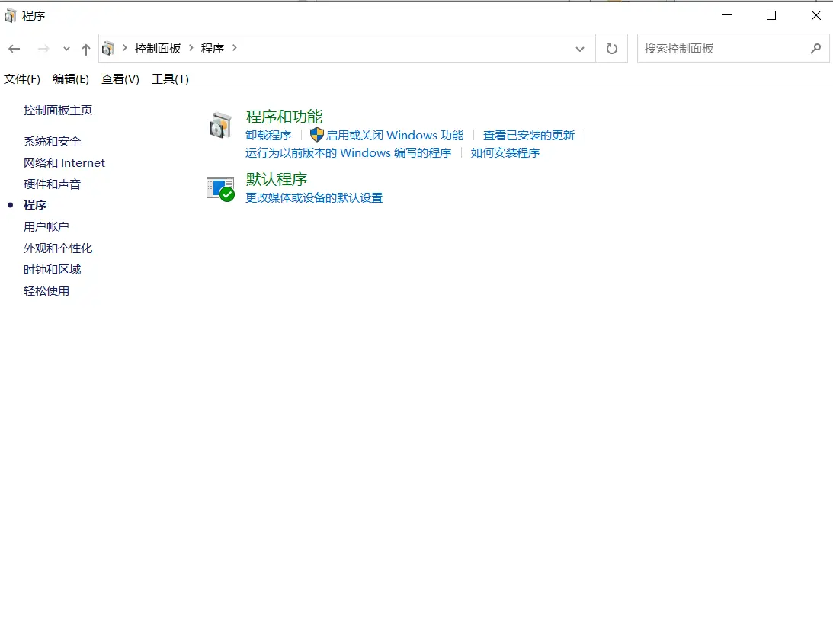Minimize the 程序 window

[727, 15]
